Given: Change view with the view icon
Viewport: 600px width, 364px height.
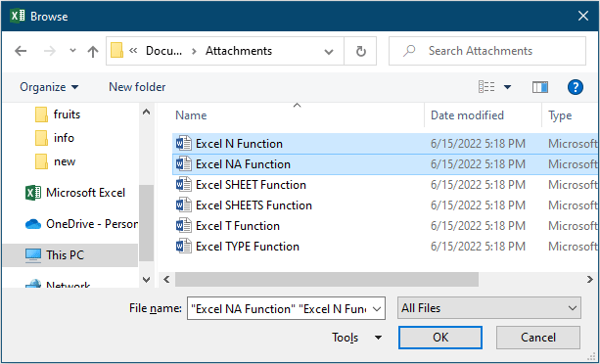Looking at the screenshot, I should click(486, 87).
